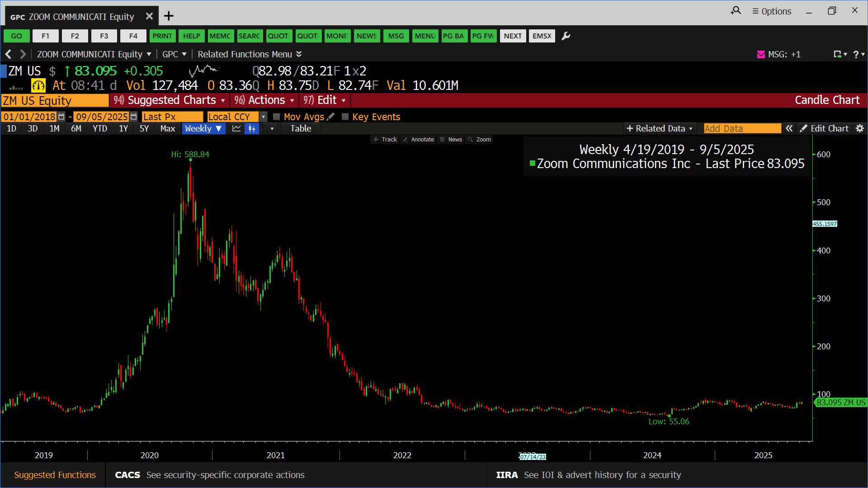Open the Local CCY currency dropdown
The height and width of the screenshot is (488, 868).
(263, 117)
